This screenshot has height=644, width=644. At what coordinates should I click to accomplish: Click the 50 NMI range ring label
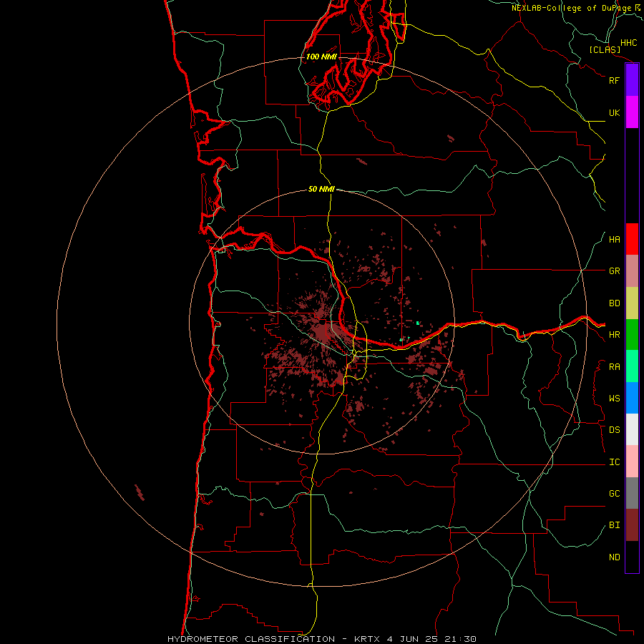tap(321, 189)
